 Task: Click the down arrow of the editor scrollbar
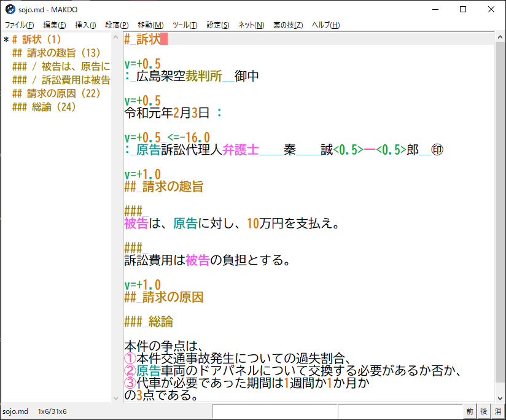(x=500, y=399)
